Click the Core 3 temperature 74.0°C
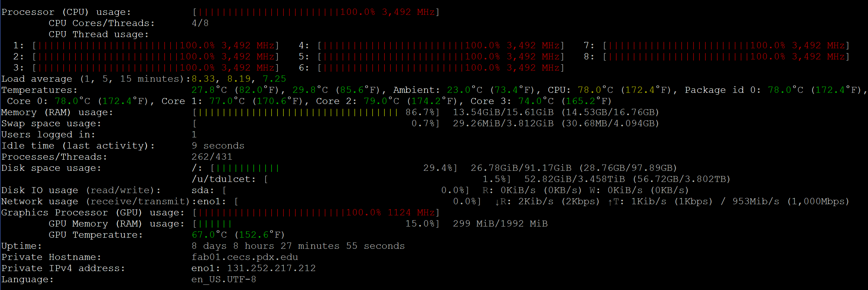 pos(536,101)
